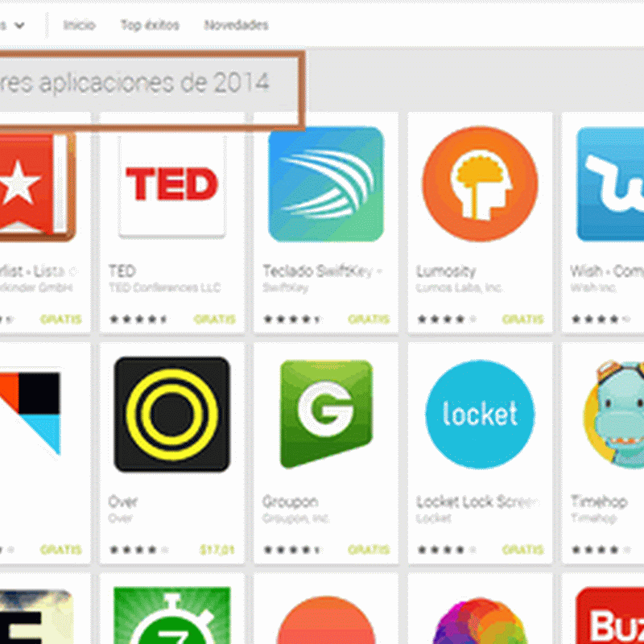Open the red BuzzFeed app icon

pos(610,615)
